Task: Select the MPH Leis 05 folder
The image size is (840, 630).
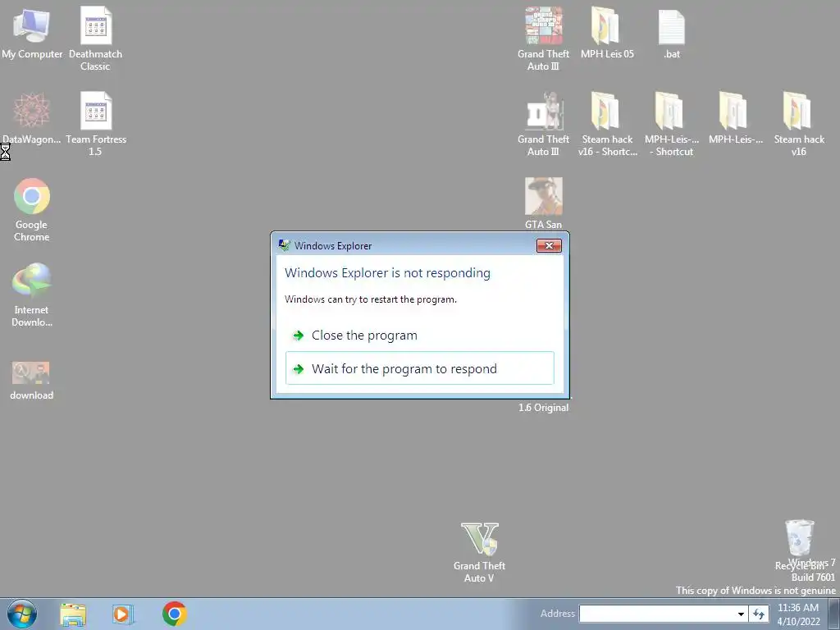Action: click(x=607, y=33)
